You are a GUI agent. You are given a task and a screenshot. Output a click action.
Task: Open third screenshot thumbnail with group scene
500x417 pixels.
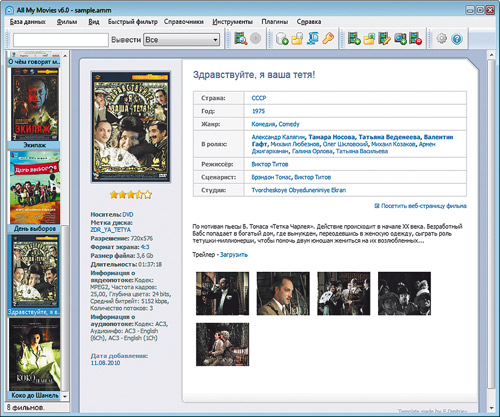[344, 293]
